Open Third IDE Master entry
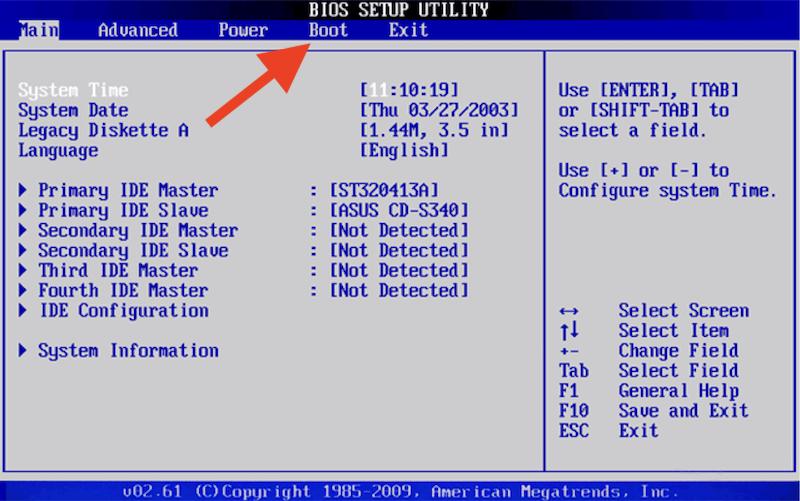 tap(118, 270)
